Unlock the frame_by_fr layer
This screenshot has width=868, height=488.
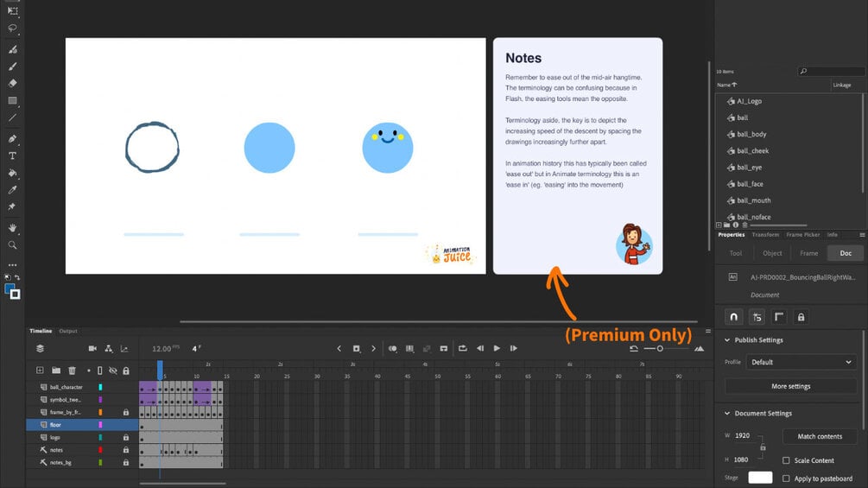tap(126, 412)
